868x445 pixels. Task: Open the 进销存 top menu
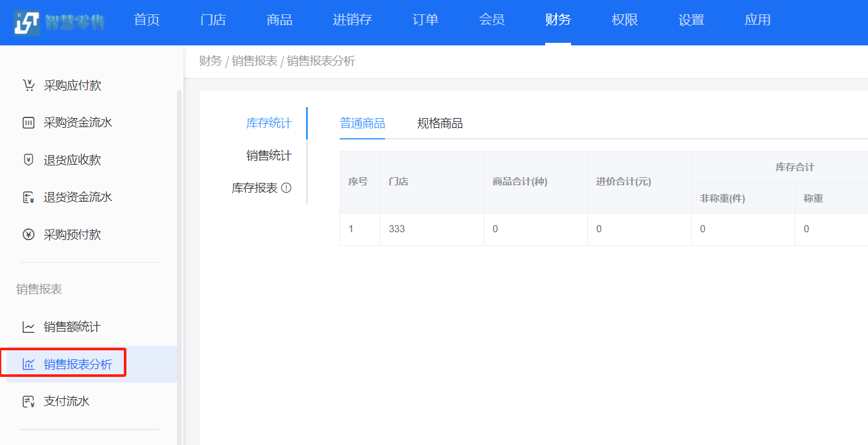(353, 20)
